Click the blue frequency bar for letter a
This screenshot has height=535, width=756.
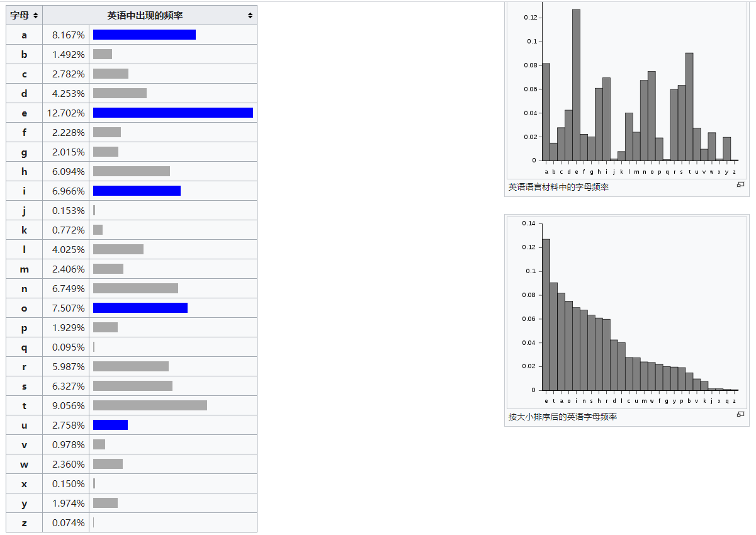[144, 35]
